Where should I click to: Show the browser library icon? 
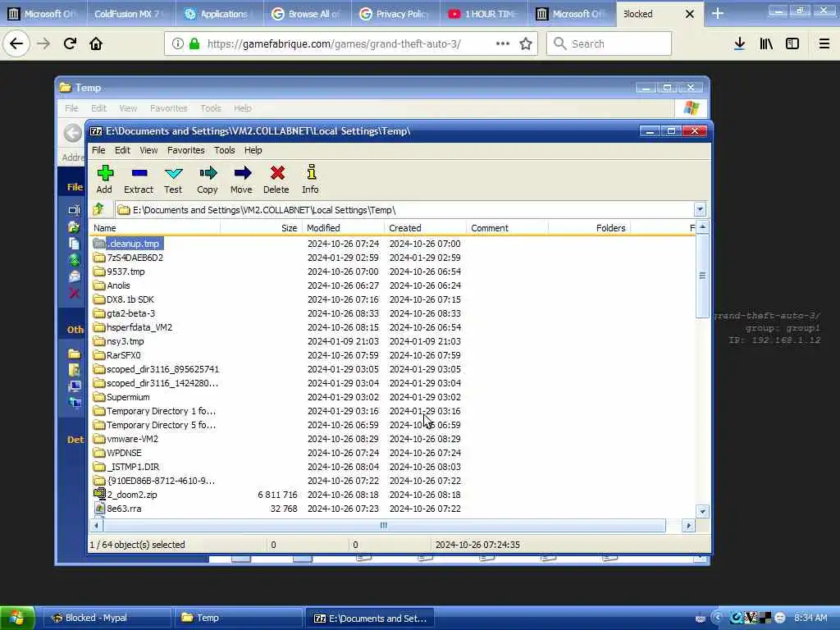click(x=766, y=43)
